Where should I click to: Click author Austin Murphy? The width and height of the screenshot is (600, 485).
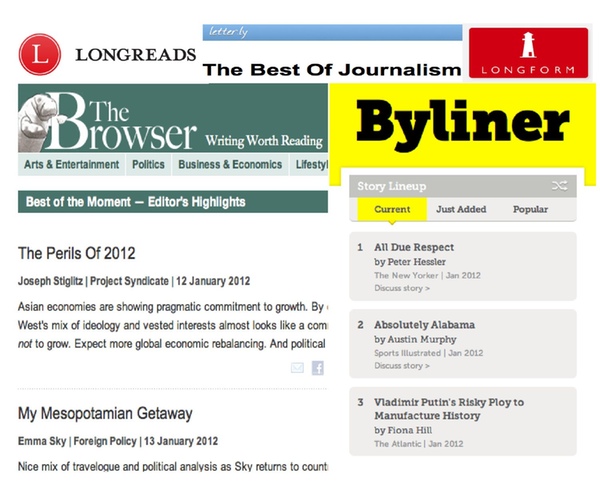(422, 340)
